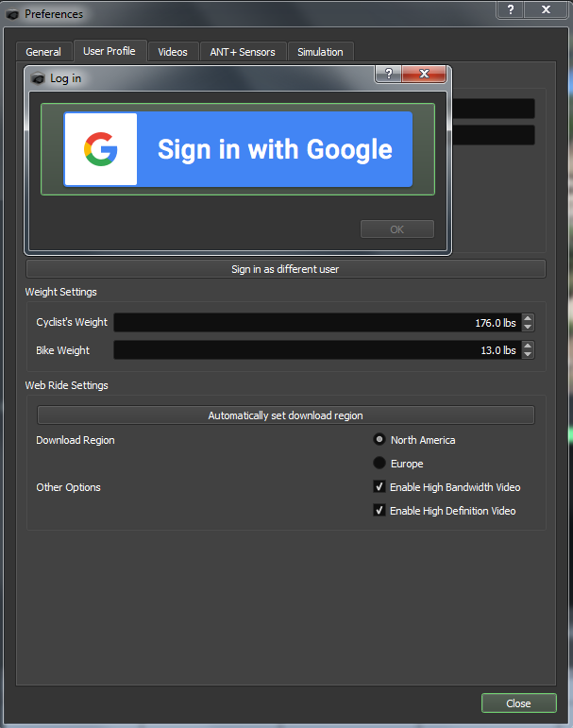Viewport: 573px width, 728px height.
Task: Click the Web Ride Settings heading
Action: pyautogui.click(x=66, y=385)
